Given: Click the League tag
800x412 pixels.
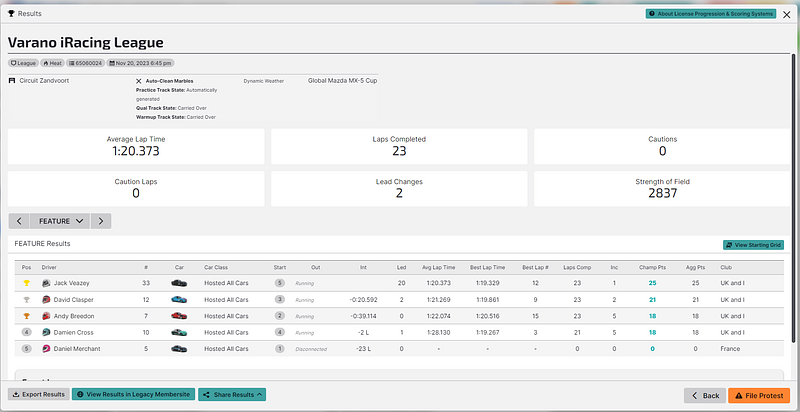Looking at the screenshot, I should point(23,63).
